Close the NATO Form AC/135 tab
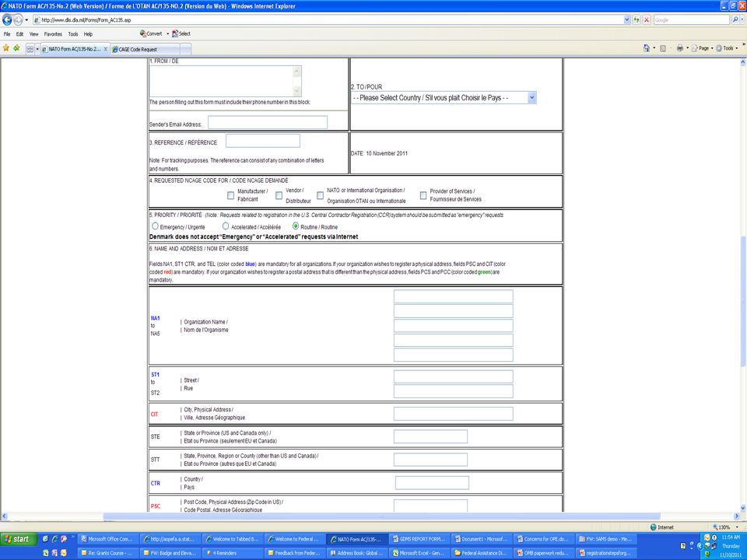The width and height of the screenshot is (747, 560). 105,49
